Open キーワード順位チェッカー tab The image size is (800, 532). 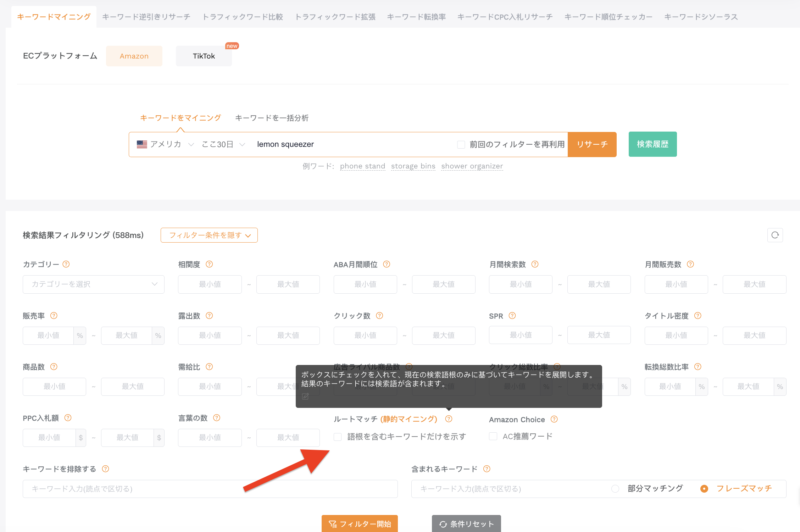pos(609,17)
